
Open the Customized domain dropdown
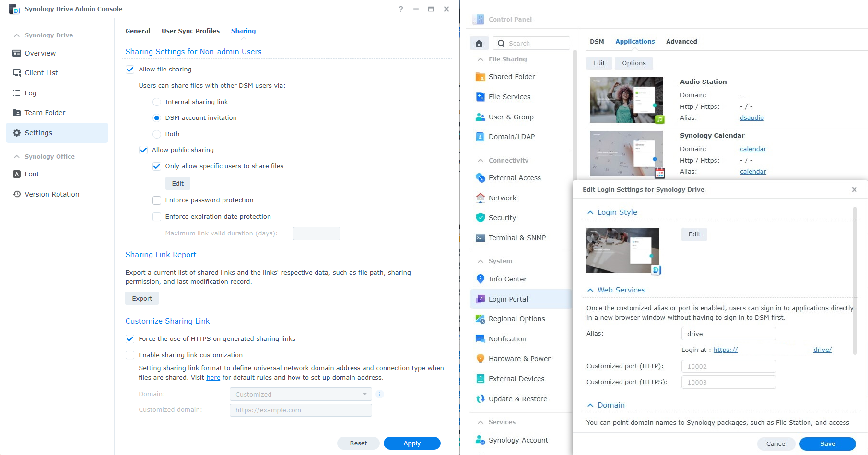[301, 394]
